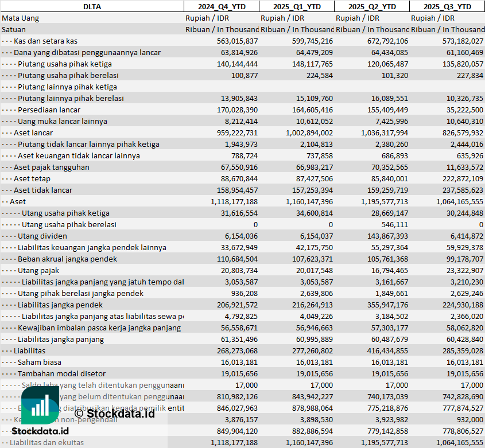Click the empty Piutang lainnya pihak ketiga 2024_Q4 cell
Image resolution: width=485 pixels, height=448 pixels.
pos(221,87)
